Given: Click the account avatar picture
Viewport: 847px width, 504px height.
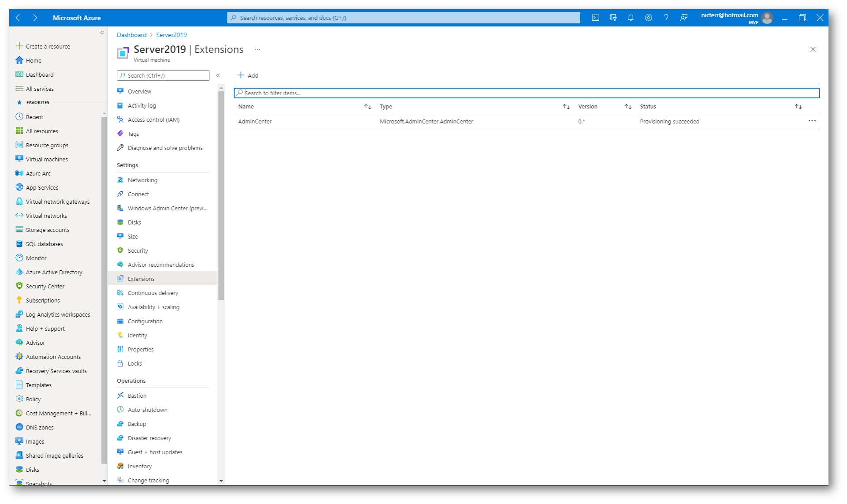Looking at the screenshot, I should [x=767, y=18].
